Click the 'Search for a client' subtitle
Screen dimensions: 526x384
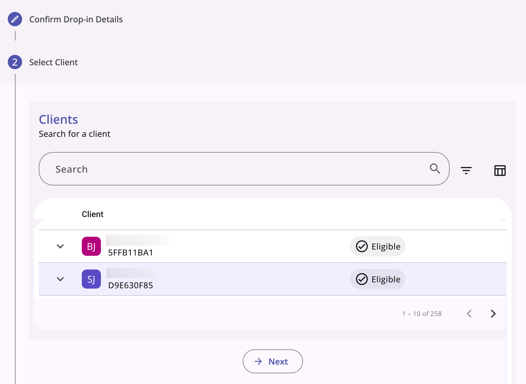tap(74, 134)
